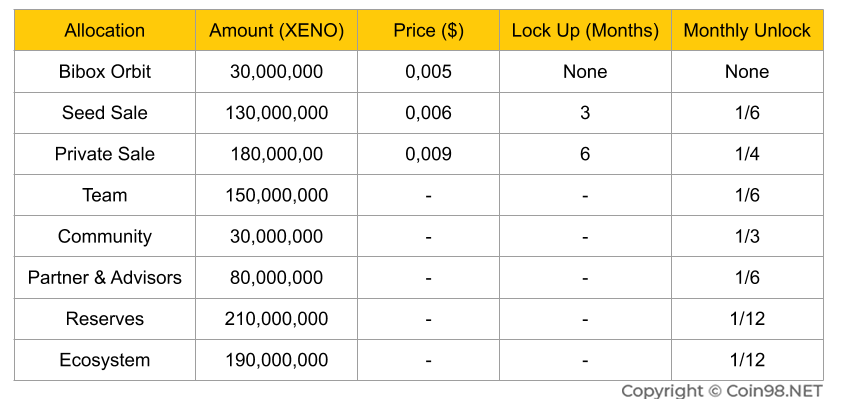Viewport: 842px width, 399px height.
Task: Select the Reserves row label
Action: coord(105,319)
